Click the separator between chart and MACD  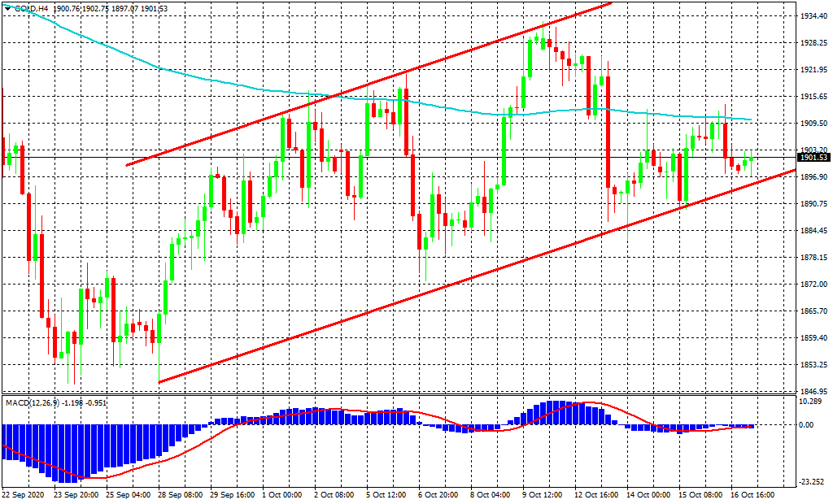click(407, 395)
